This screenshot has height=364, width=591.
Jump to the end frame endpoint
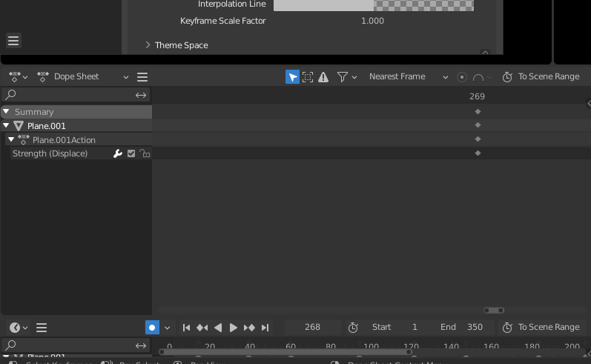(265, 328)
